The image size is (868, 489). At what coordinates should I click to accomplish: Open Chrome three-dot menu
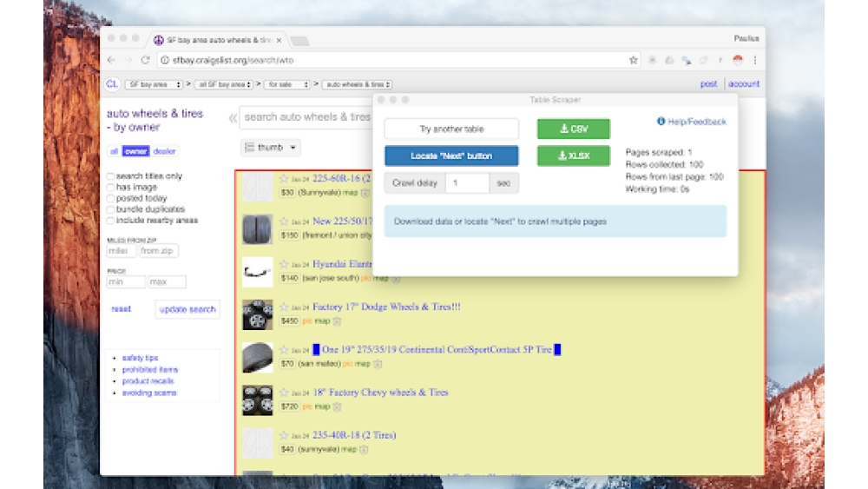tap(754, 60)
